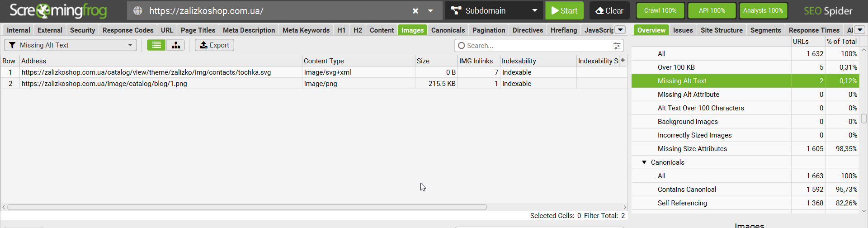Open the Overview tab in right panel

[x=651, y=30]
